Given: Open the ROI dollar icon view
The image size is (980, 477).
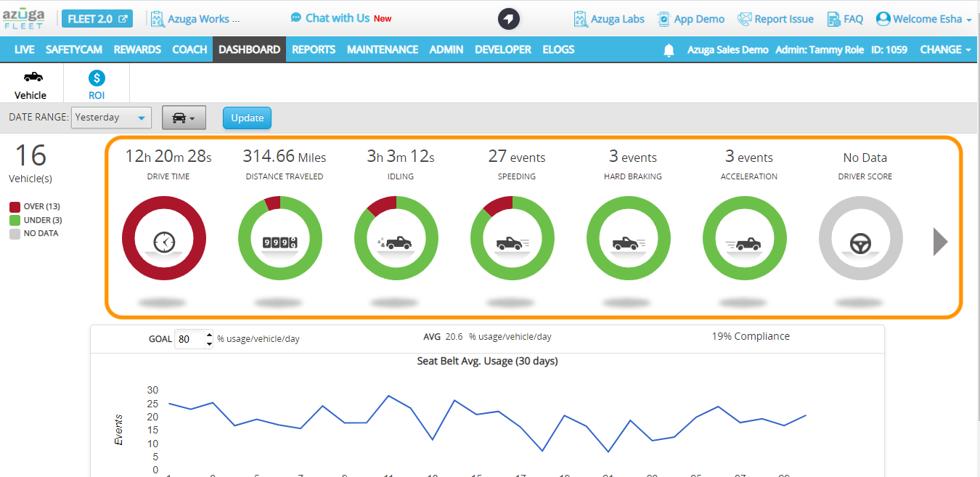Looking at the screenshot, I should point(97,78).
